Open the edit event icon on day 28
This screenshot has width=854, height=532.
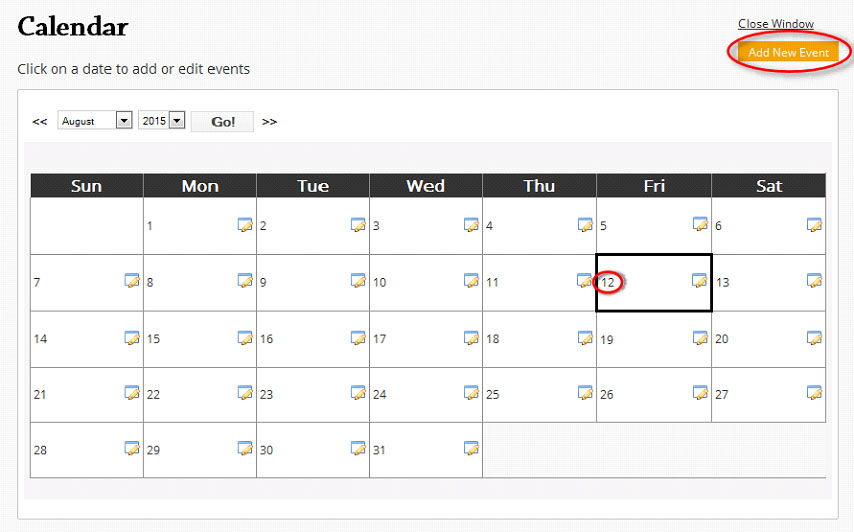pyautogui.click(x=132, y=448)
